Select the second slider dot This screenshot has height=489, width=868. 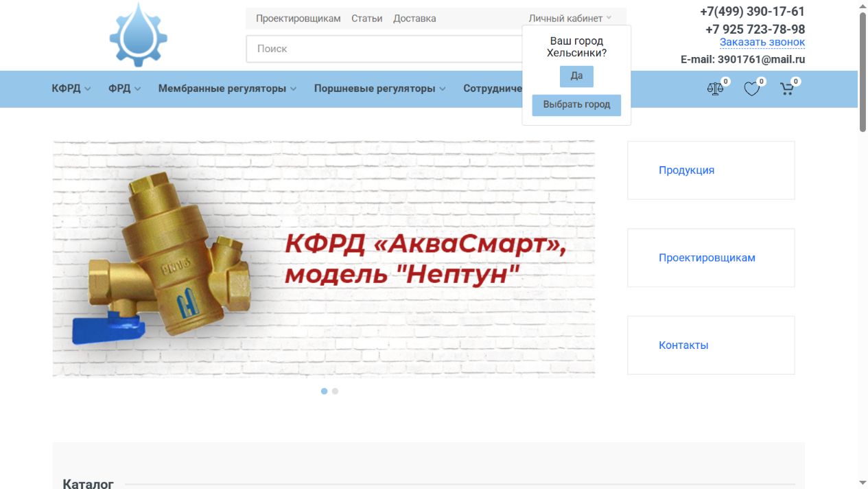click(335, 391)
